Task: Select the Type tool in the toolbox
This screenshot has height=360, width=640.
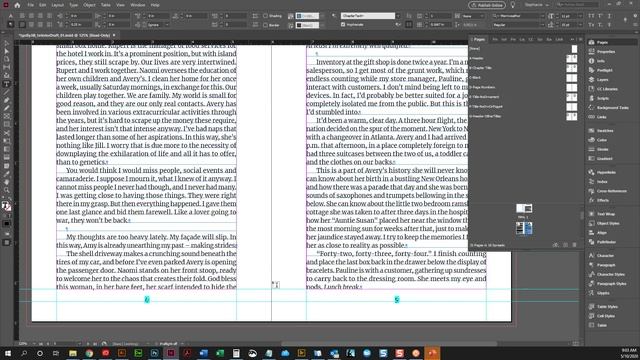Action: (x=7, y=84)
